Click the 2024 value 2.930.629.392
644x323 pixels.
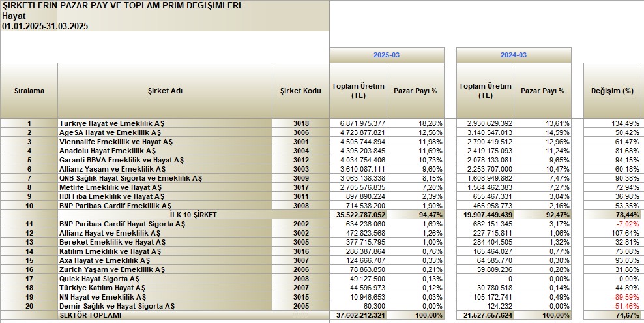pos(485,123)
